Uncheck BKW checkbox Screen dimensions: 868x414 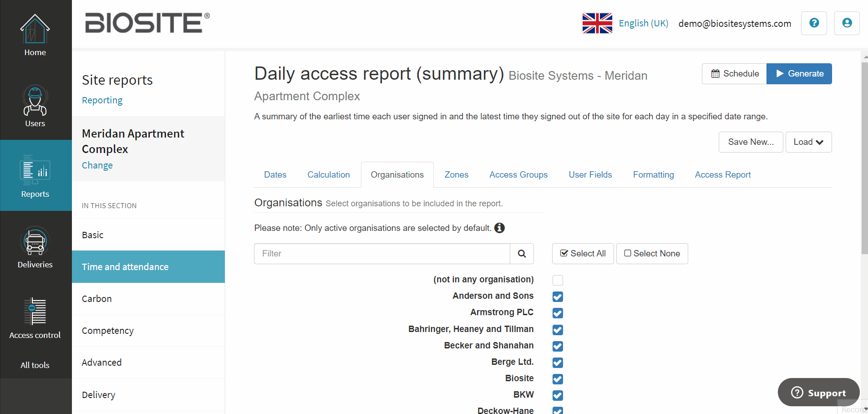[558, 395]
